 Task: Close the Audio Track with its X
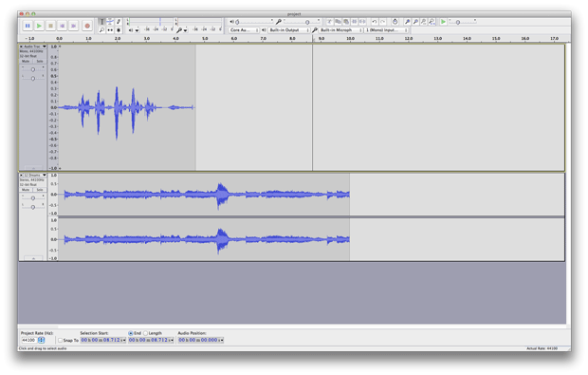coord(21,47)
